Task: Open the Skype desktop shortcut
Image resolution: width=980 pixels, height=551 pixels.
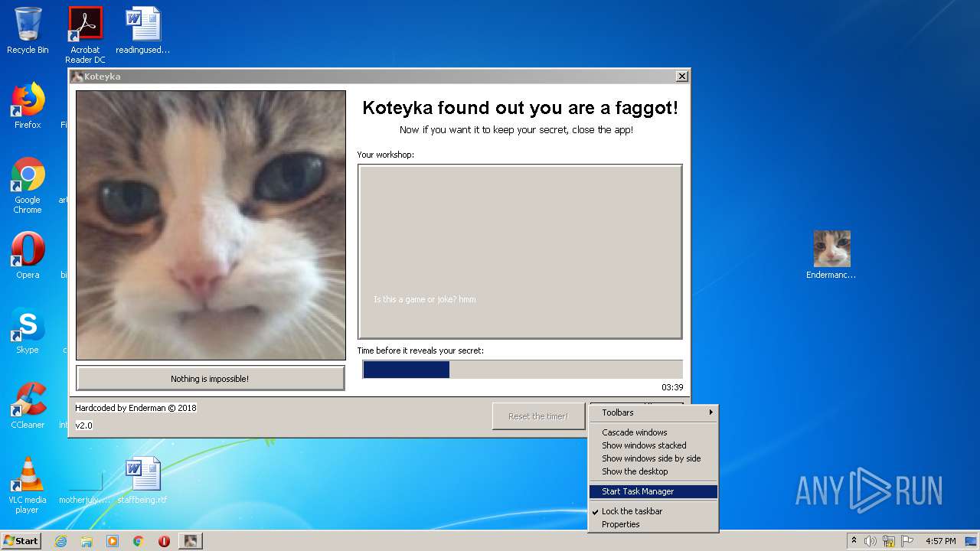Action: coord(28,330)
